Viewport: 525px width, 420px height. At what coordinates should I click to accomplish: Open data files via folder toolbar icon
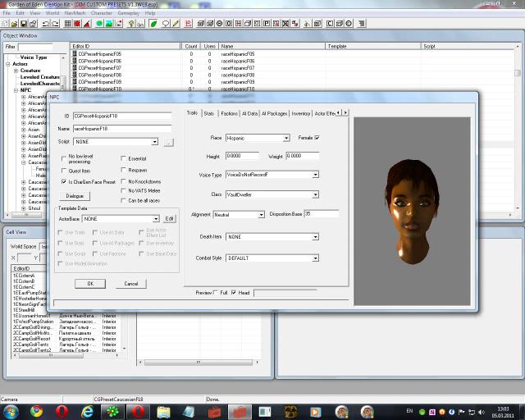click(x=15, y=24)
